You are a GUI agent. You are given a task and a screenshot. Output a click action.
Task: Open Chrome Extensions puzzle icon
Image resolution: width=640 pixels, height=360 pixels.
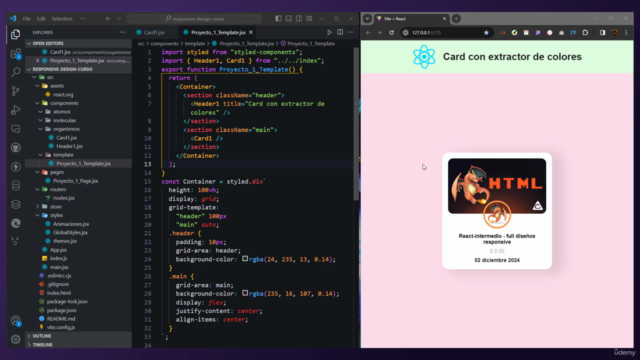click(x=585, y=33)
